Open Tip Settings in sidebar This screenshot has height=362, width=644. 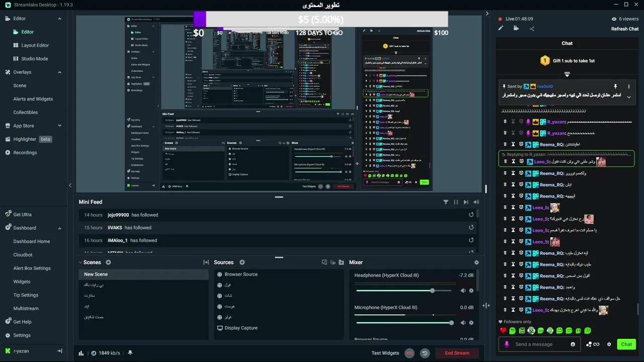tap(26, 295)
